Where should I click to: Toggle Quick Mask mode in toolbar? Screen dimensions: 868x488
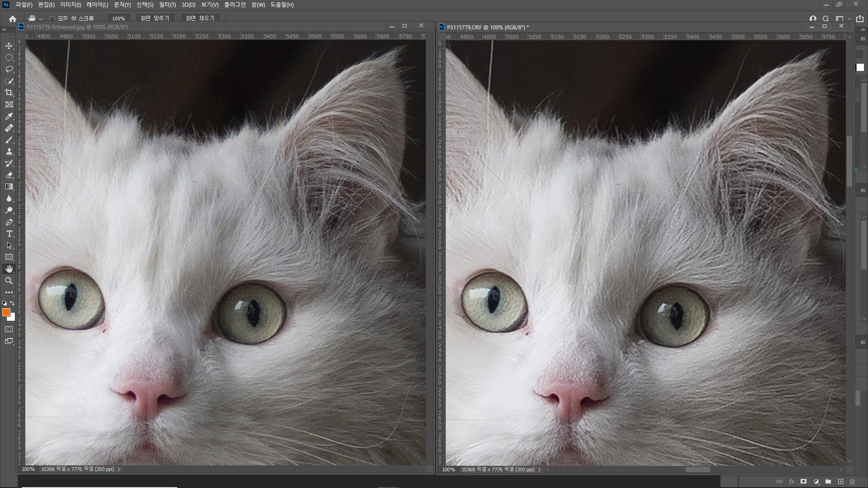point(9,329)
